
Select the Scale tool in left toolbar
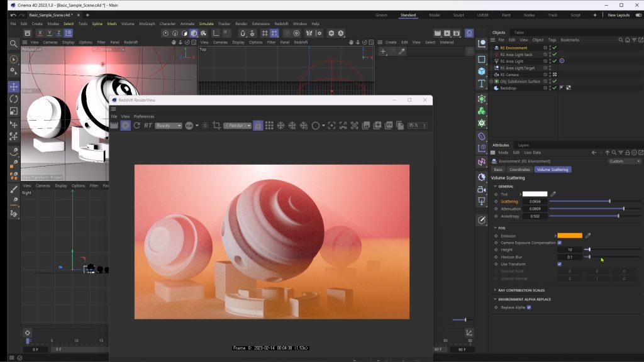pos(14,111)
